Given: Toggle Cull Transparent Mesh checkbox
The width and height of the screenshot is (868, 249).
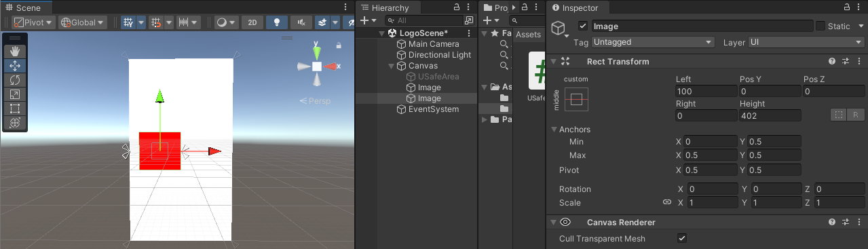Looking at the screenshot, I should [x=682, y=239].
